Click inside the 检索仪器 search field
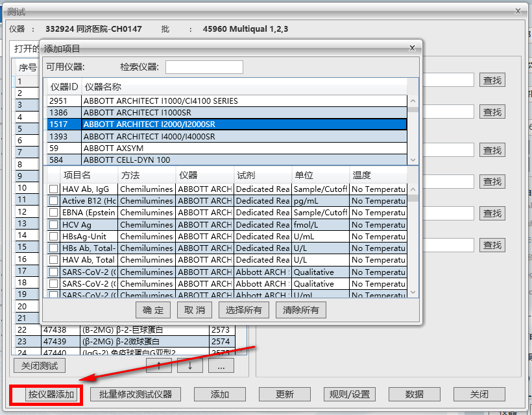 (x=204, y=67)
